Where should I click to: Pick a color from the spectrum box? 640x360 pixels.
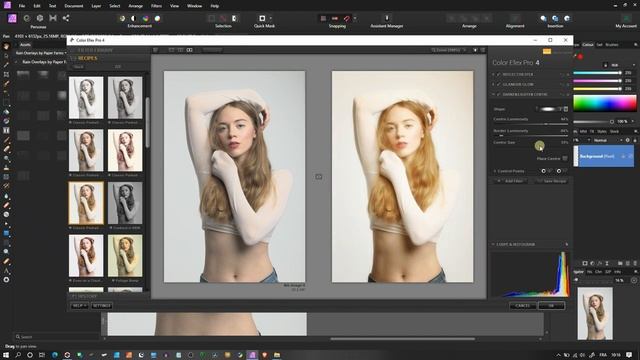tap(604, 103)
